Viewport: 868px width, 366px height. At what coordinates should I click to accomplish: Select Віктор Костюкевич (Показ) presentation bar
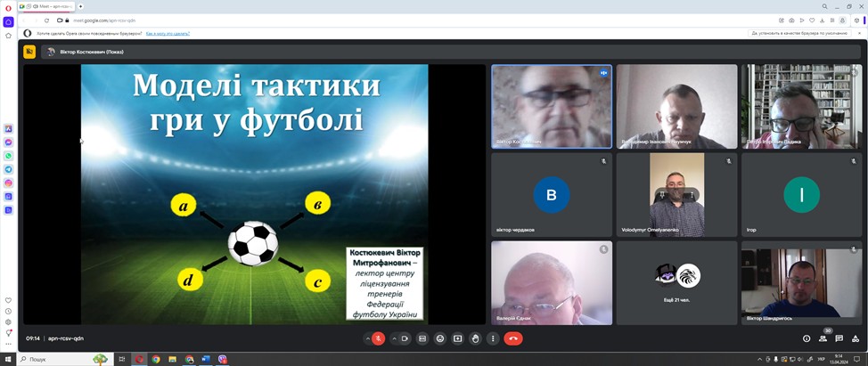[x=452, y=52]
